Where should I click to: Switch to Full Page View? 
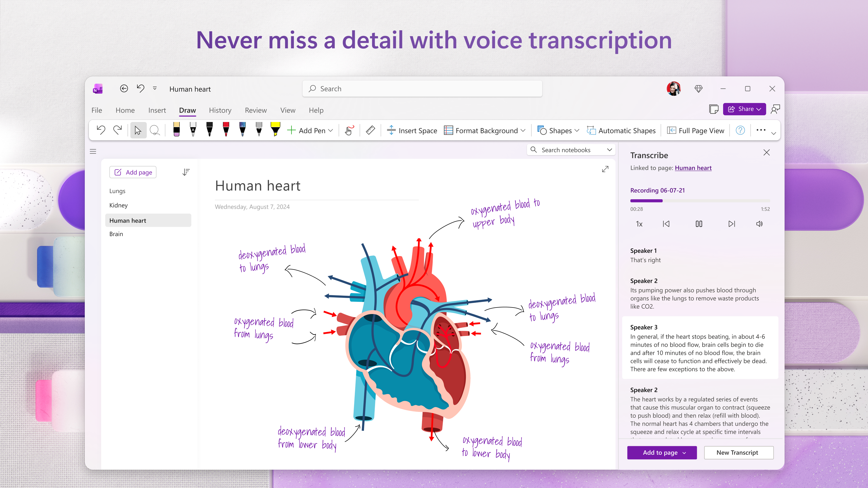[696, 130]
